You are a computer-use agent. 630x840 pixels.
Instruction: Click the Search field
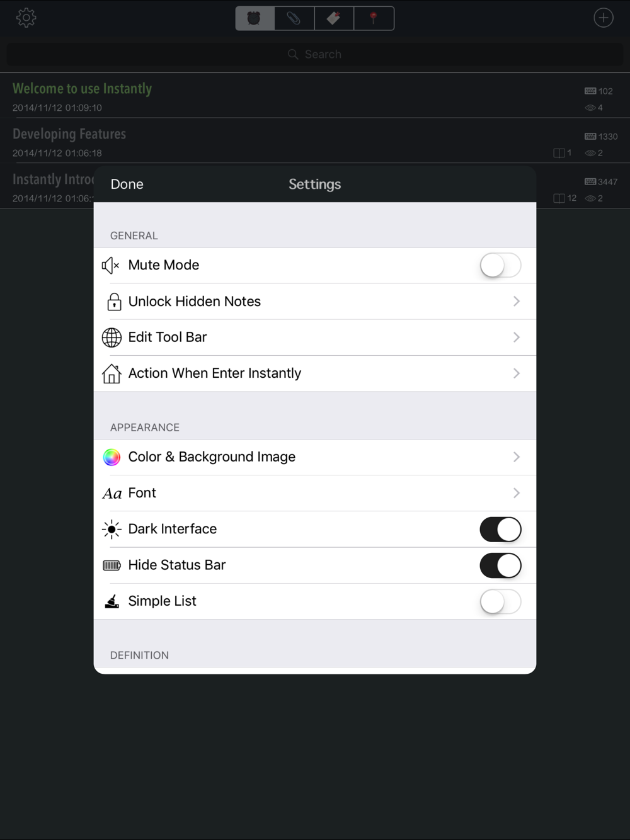click(315, 54)
